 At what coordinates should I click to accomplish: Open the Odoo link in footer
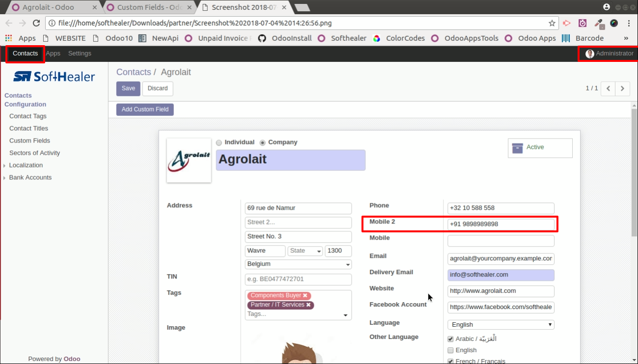tap(72, 359)
